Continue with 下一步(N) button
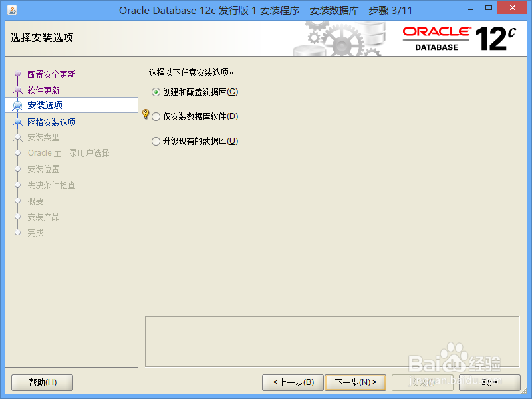This screenshot has width=532, height=399. (x=355, y=383)
